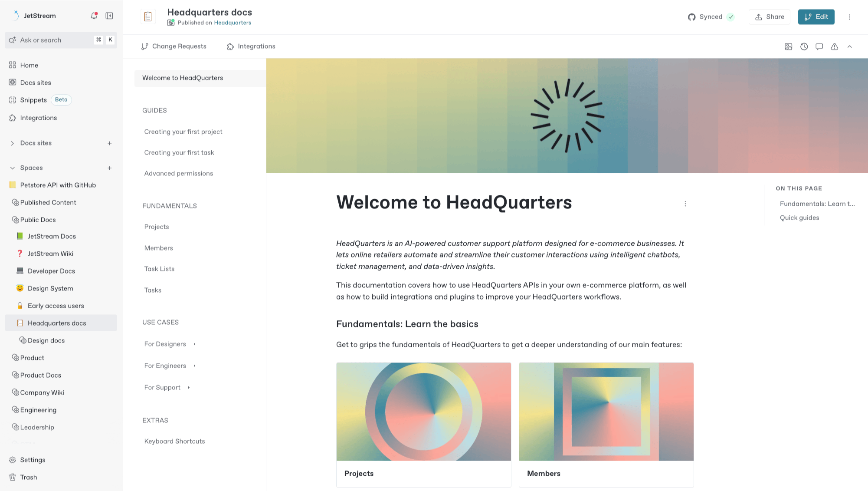Select Creating your first project guide

point(183,131)
